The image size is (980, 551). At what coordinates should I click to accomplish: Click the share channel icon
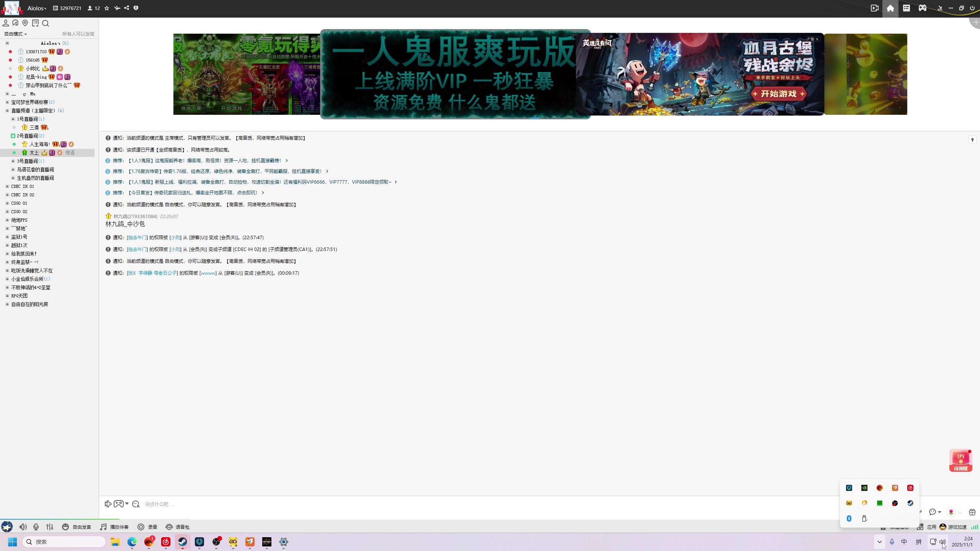point(127,8)
